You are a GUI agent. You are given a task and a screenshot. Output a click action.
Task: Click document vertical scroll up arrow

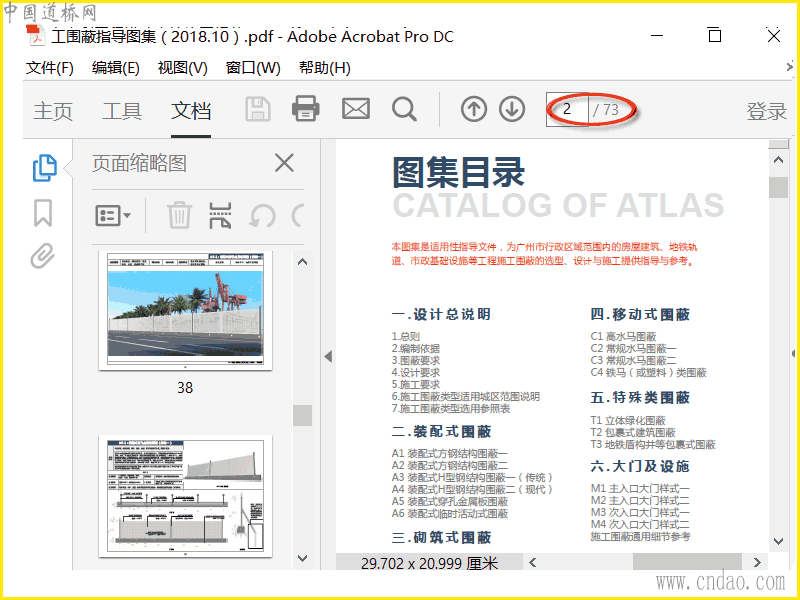778,160
